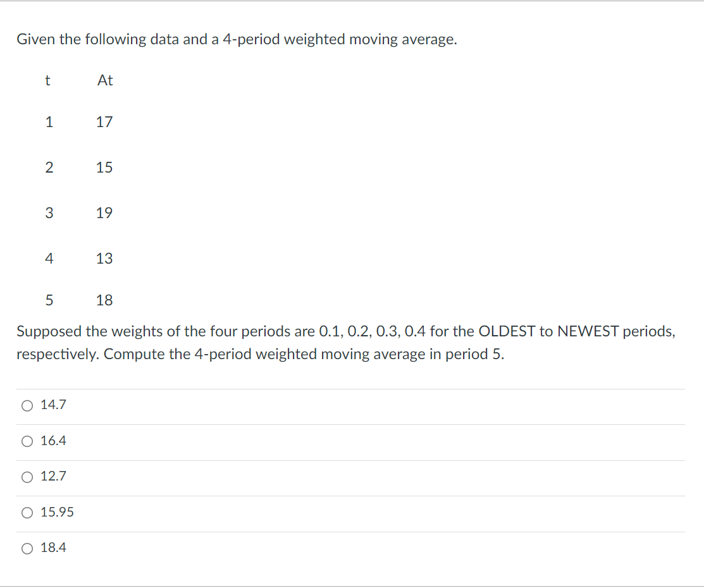Click the answer label reading 18.4
Viewport: 704px width, 588px height.
pos(53,548)
